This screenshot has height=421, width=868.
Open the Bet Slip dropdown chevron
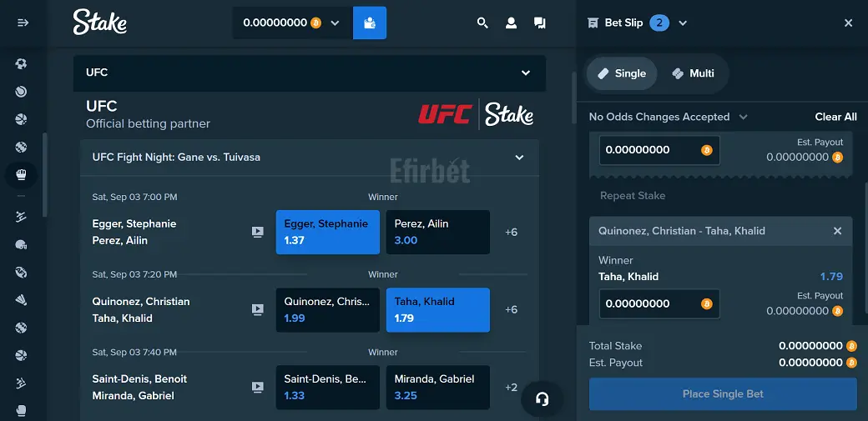pyautogui.click(x=683, y=23)
